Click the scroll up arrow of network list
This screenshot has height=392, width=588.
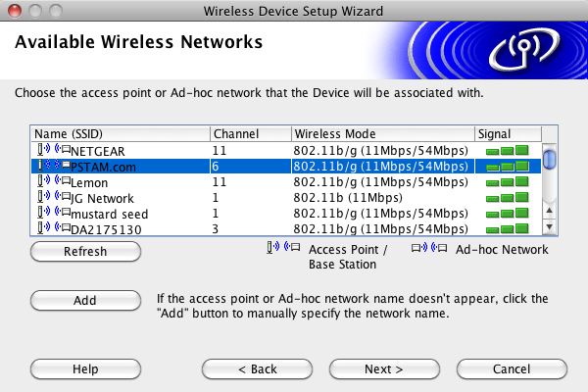pos(550,211)
